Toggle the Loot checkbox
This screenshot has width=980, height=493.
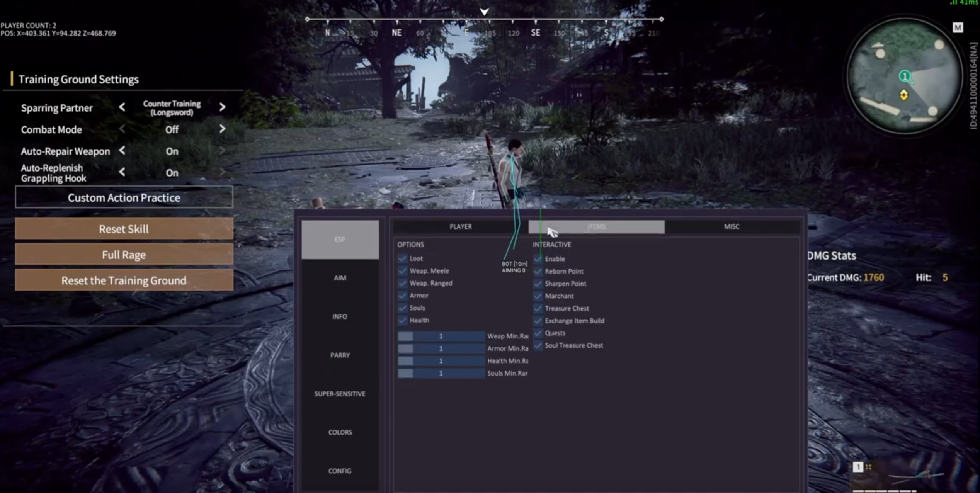click(x=403, y=258)
